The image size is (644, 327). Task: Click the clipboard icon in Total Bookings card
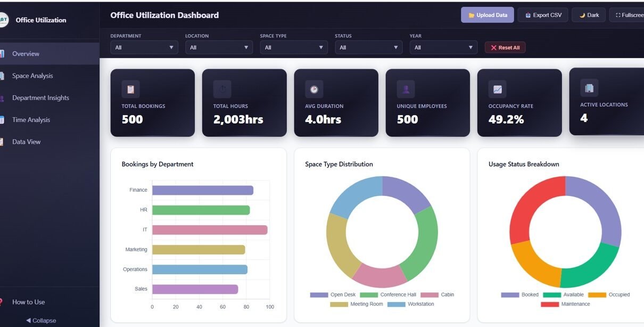tap(130, 89)
